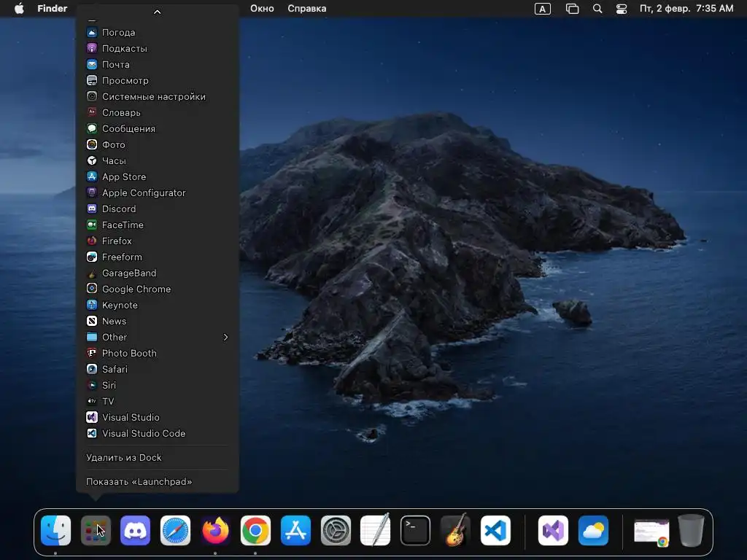Select Google Chrome in the Launchpad list

coord(136,289)
